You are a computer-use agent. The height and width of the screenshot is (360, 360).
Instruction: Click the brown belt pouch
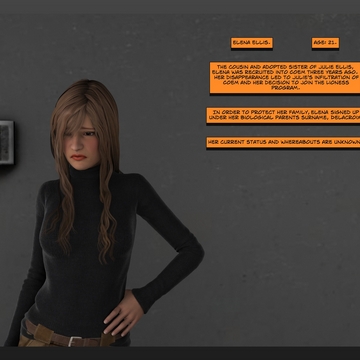click(x=44, y=333)
